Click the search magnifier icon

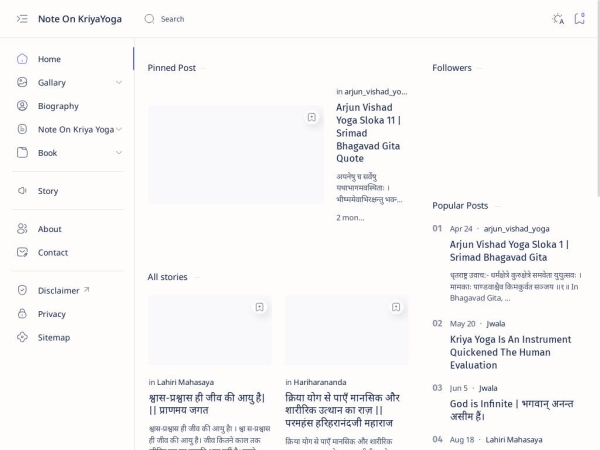(149, 19)
